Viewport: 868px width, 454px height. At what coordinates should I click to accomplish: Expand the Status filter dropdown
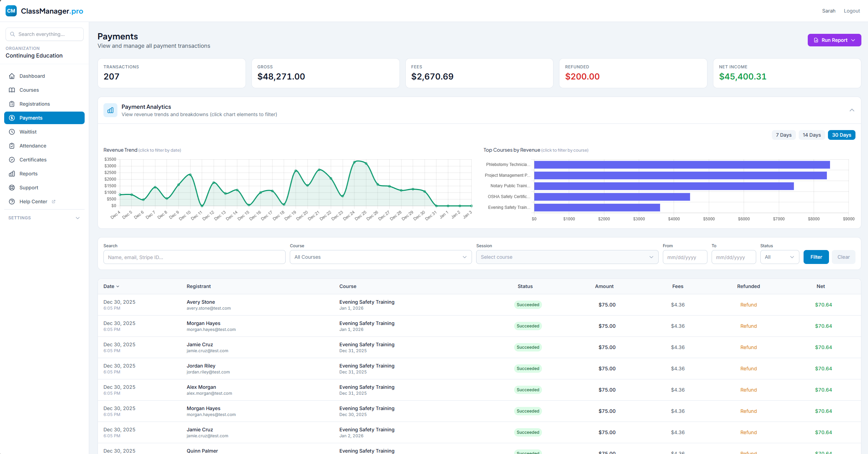coord(780,257)
